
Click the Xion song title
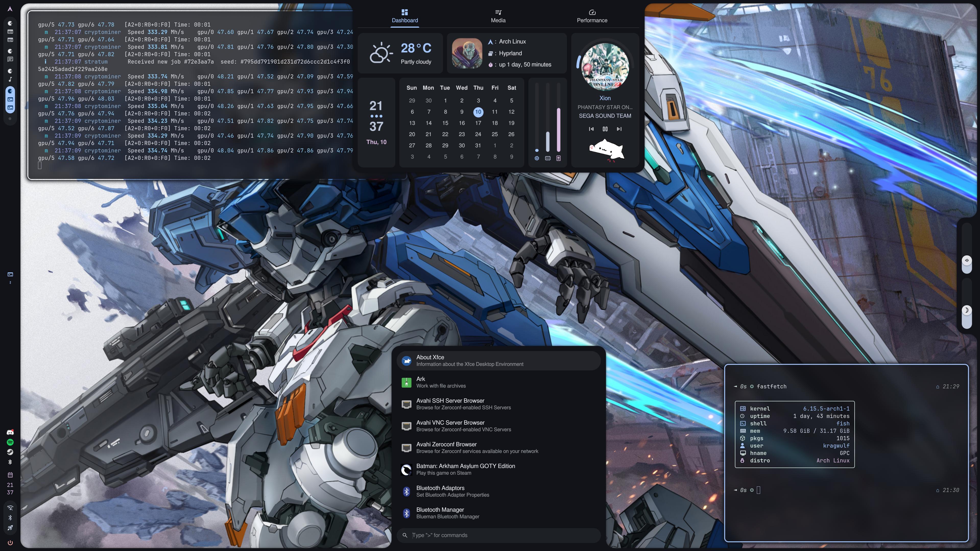(x=605, y=98)
